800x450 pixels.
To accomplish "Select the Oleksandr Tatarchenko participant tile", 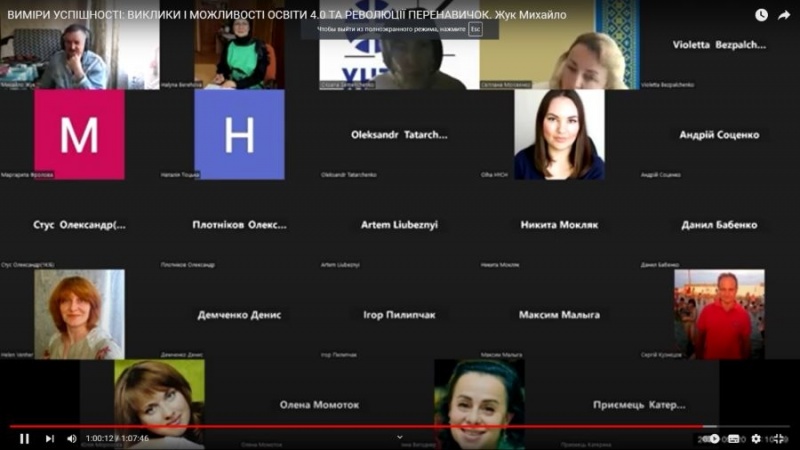I will tap(399, 135).
